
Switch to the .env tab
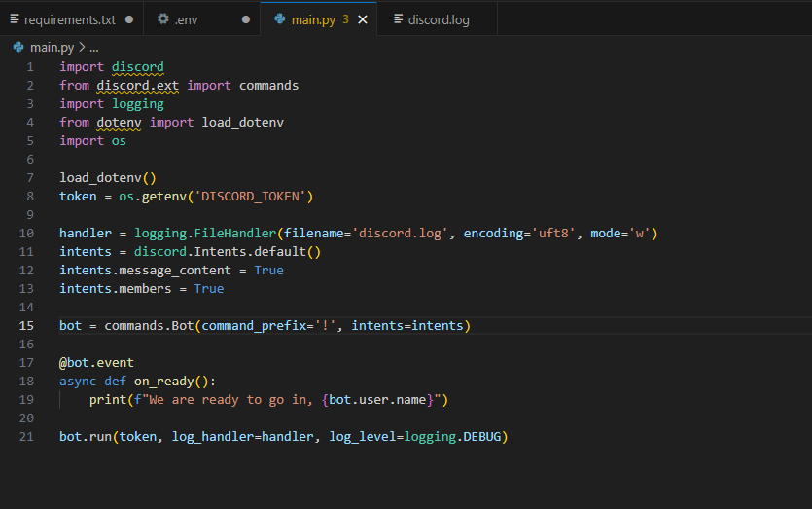point(202,19)
